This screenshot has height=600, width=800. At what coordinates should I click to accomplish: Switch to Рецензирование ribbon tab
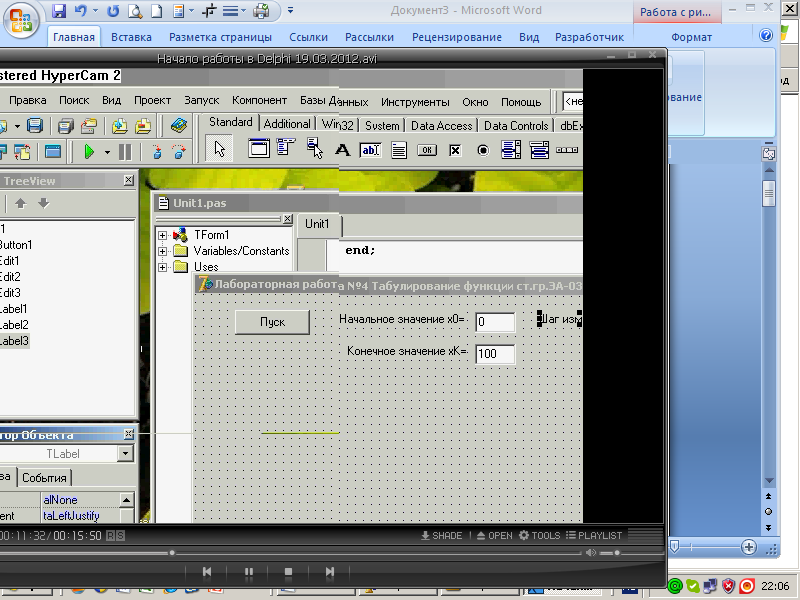coord(457,37)
